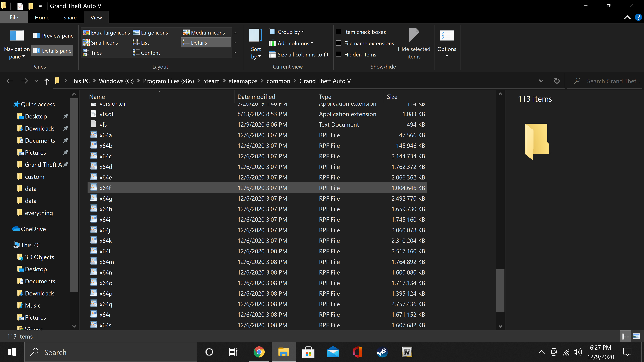
Task: Click the file list vertical scrollbar thumb
Action: 500,290
